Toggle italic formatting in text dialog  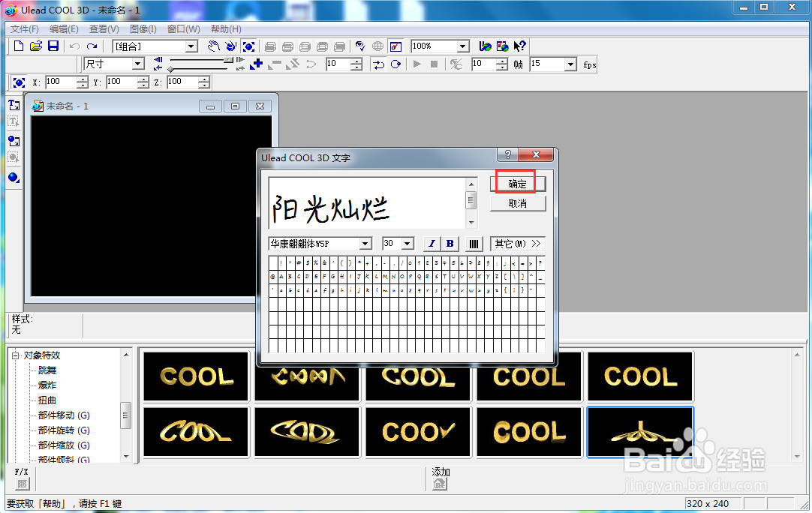tap(432, 244)
